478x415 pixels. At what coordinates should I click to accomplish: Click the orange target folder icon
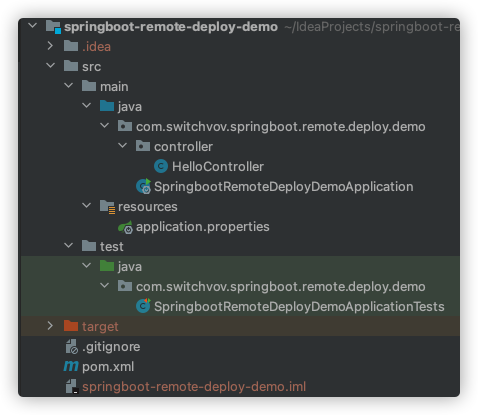click(x=71, y=326)
